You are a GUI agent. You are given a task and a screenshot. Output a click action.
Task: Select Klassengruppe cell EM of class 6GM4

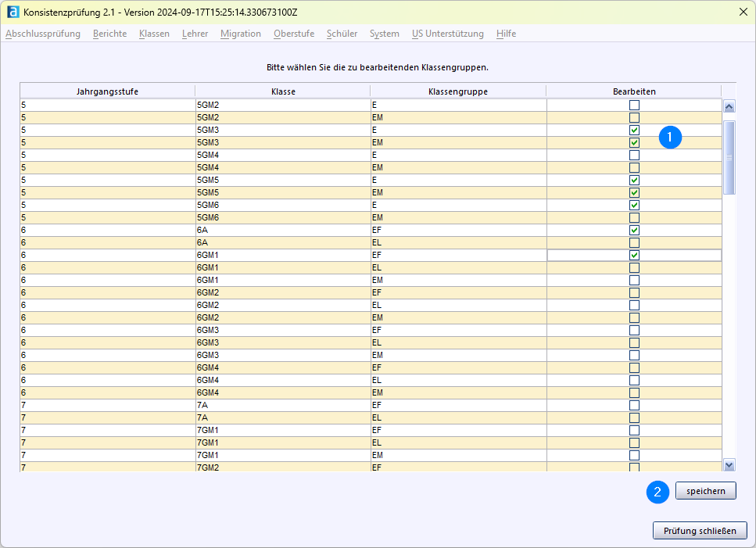click(x=458, y=393)
